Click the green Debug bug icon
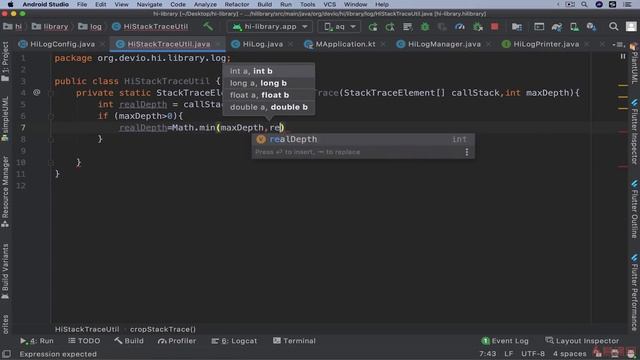The image size is (640, 360). pos(425,27)
